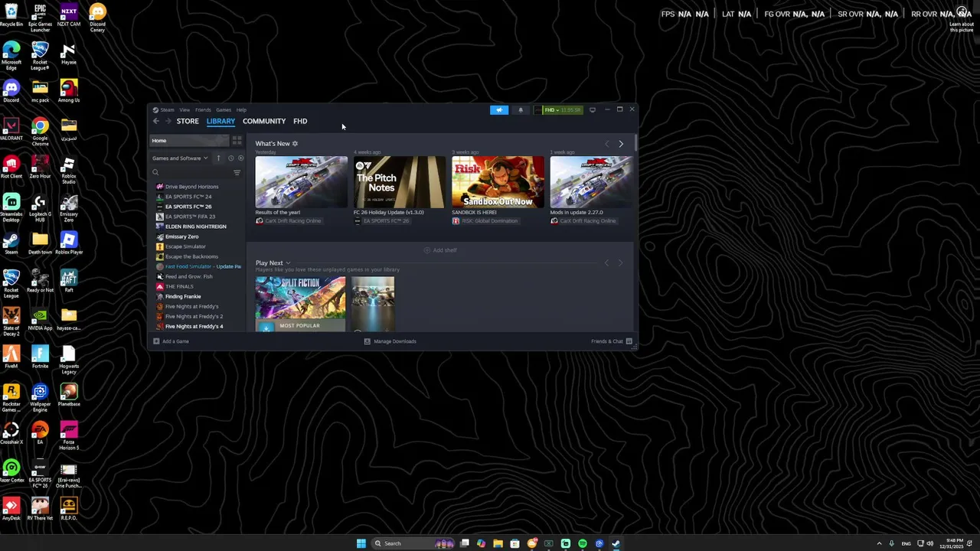Image resolution: width=980 pixels, height=551 pixels.
Task: Switch library to grid view icon
Action: coord(237,140)
